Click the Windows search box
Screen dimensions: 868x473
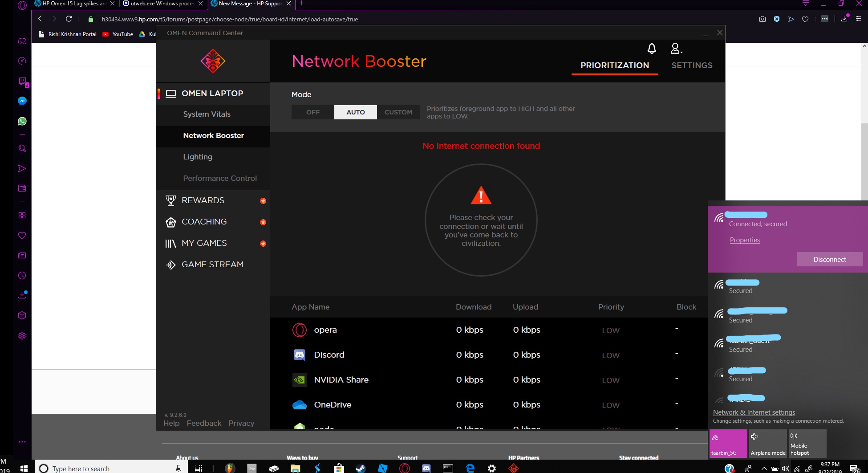click(x=107, y=469)
